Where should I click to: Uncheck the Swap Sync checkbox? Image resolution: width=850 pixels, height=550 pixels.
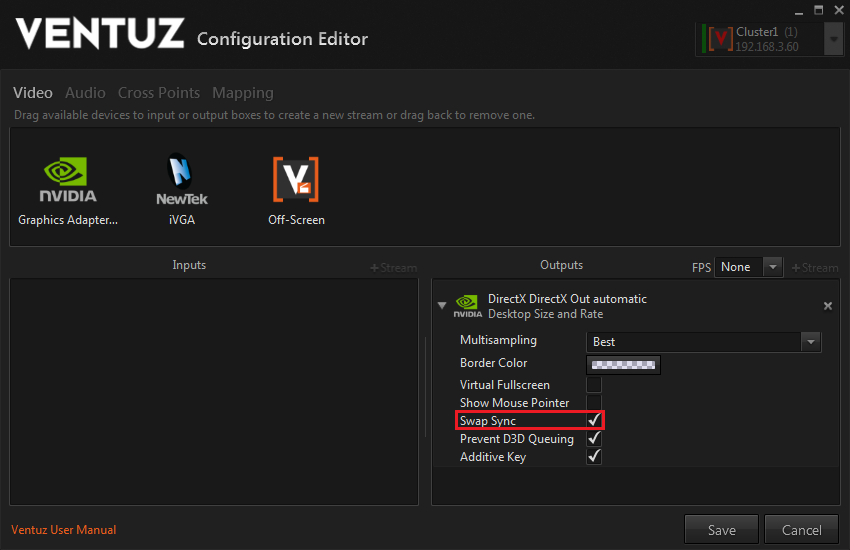point(594,421)
